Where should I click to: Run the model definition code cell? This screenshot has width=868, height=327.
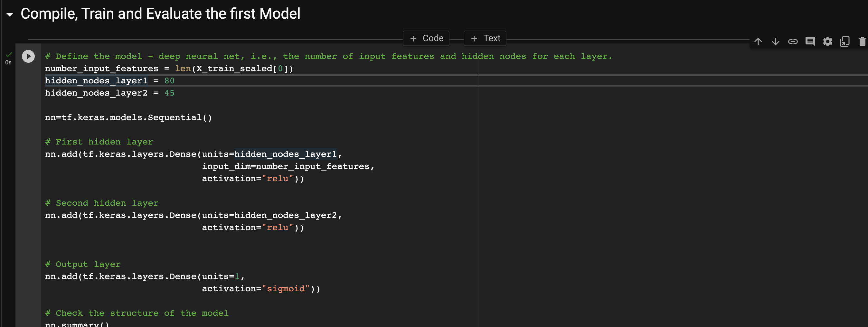28,57
